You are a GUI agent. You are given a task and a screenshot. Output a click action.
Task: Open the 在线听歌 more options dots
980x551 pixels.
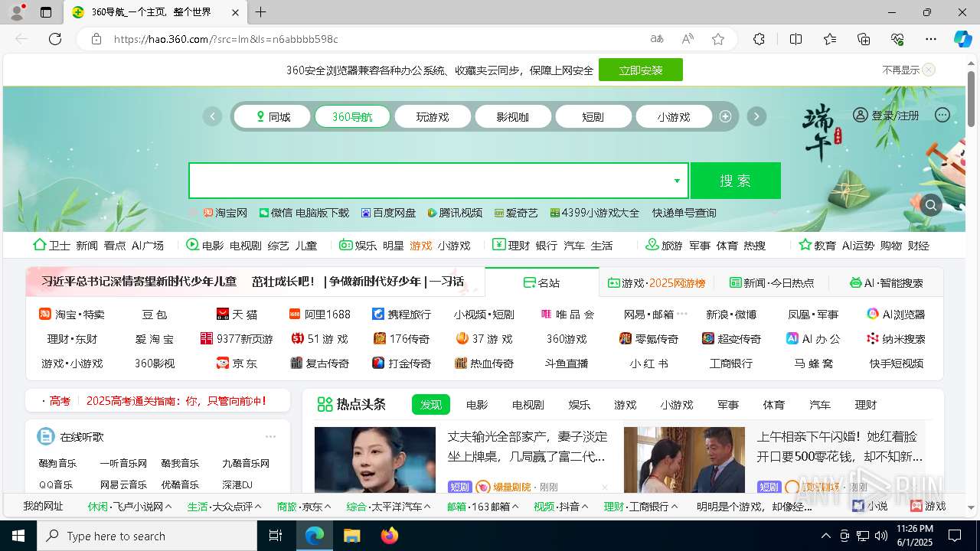270,436
